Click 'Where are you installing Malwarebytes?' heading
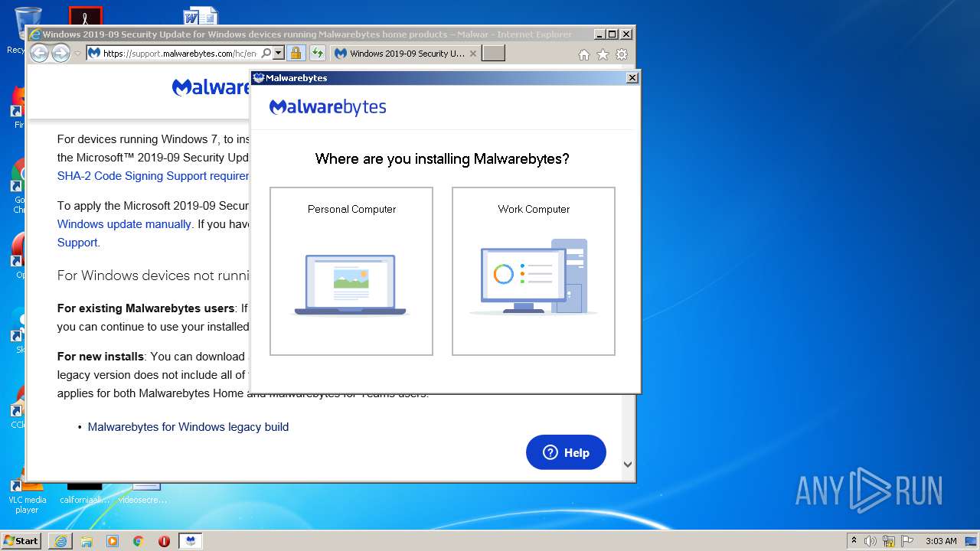The height and width of the screenshot is (551, 980). (x=443, y=159)
